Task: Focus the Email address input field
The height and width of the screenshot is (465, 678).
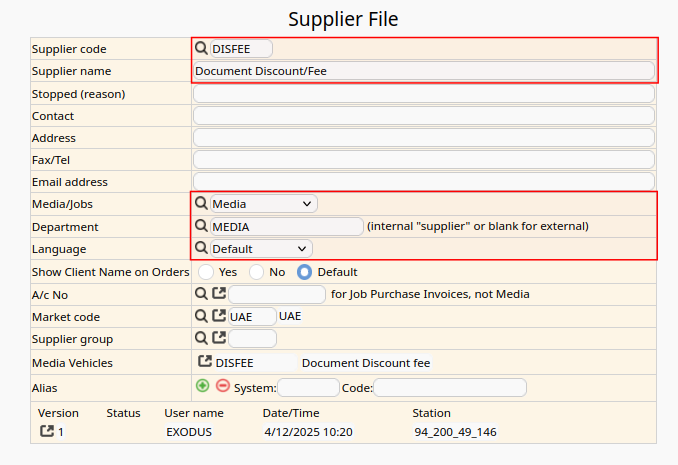Action: 423,182
